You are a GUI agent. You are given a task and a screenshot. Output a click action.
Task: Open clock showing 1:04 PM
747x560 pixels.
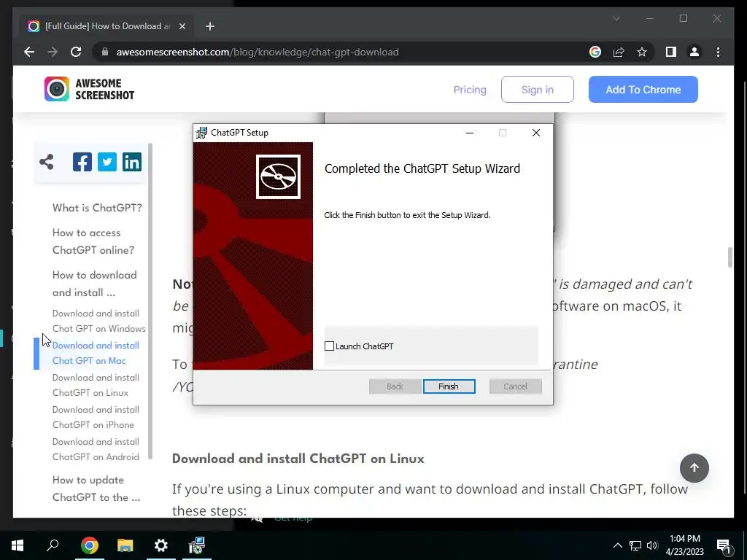tap(684, 545)
